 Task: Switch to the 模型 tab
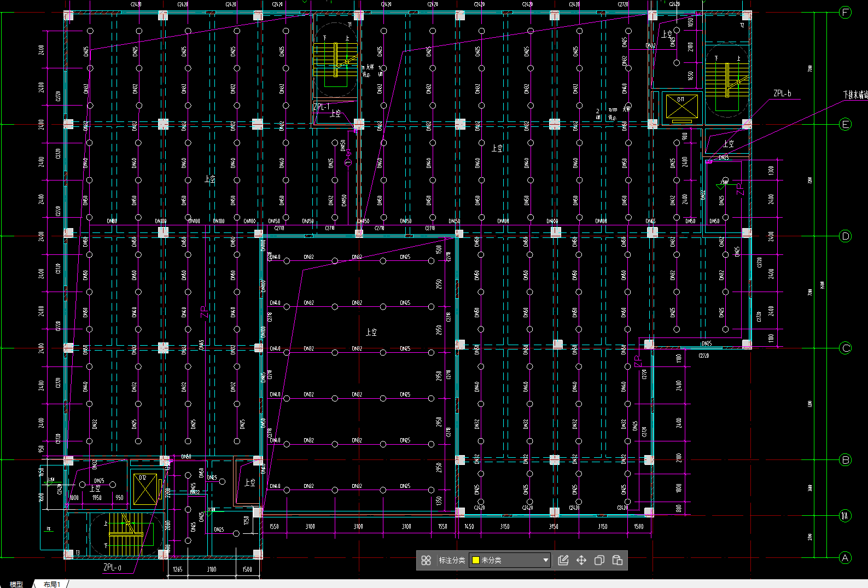(16, 584)
